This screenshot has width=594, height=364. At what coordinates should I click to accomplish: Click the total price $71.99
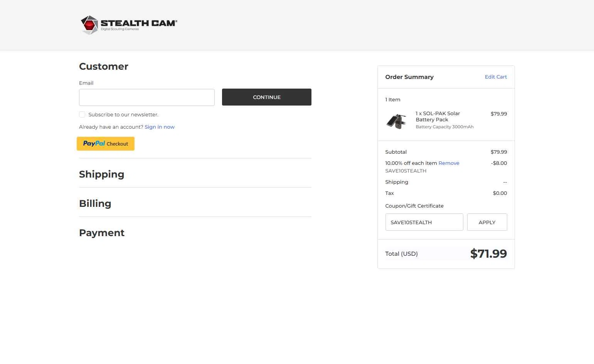(x=488, y=253)
